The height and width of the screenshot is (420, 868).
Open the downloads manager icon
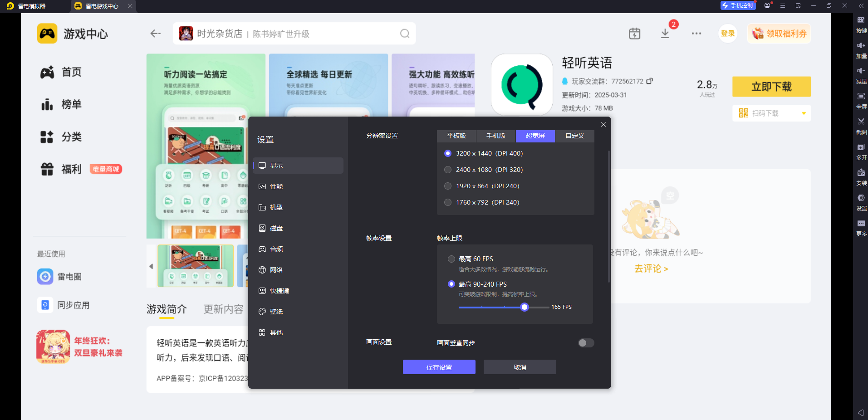(665, 34)
